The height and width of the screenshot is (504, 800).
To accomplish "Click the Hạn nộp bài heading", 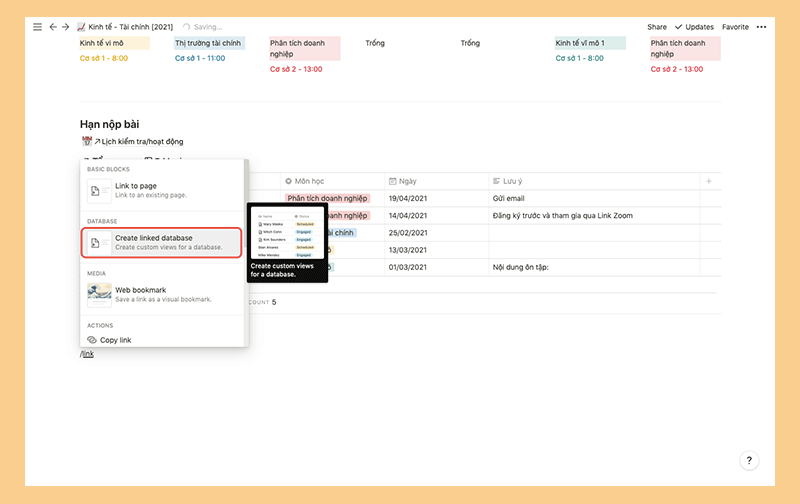I will pyautogui.click(x=109, y=124).
